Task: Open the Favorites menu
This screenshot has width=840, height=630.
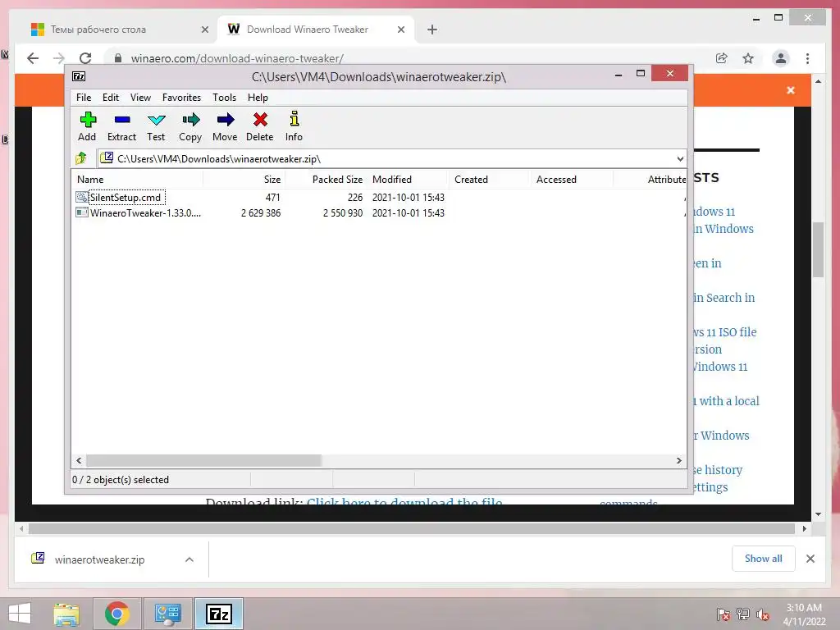Action: 181,98
